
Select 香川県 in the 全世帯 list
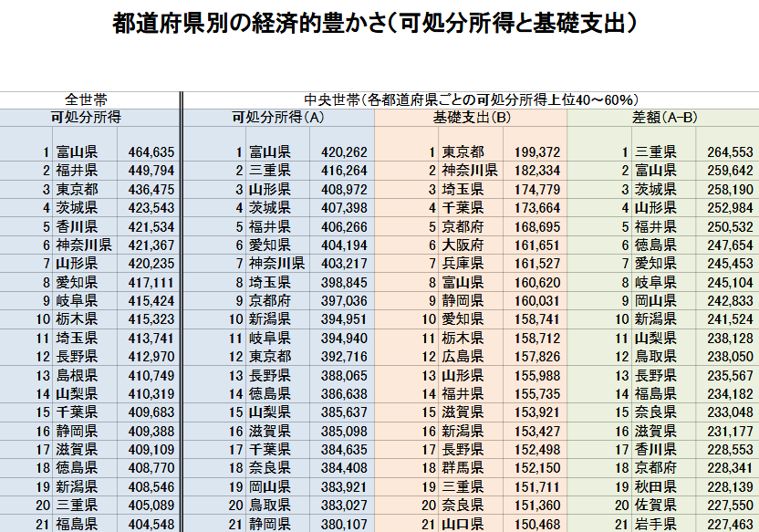77,226
